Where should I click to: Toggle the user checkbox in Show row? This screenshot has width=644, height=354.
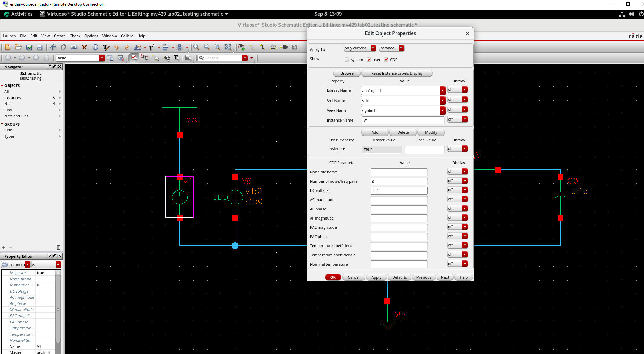coord(369,60)
